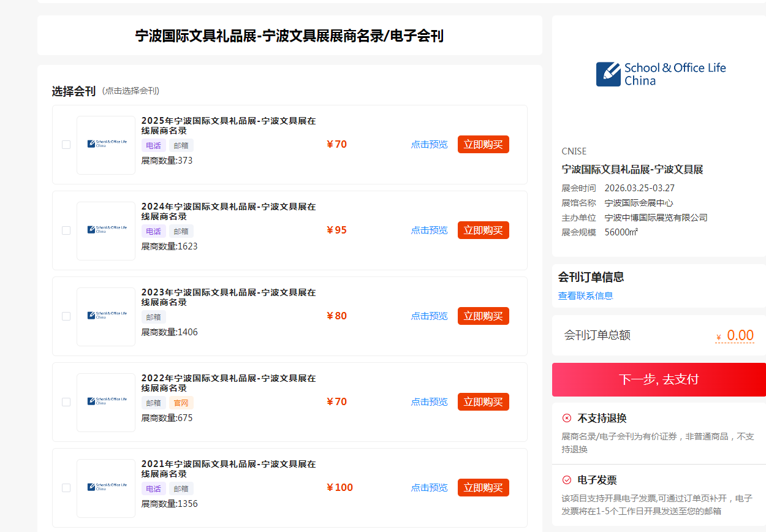
Task: Click the School & Office Life China logo
Action: (661, 74)
